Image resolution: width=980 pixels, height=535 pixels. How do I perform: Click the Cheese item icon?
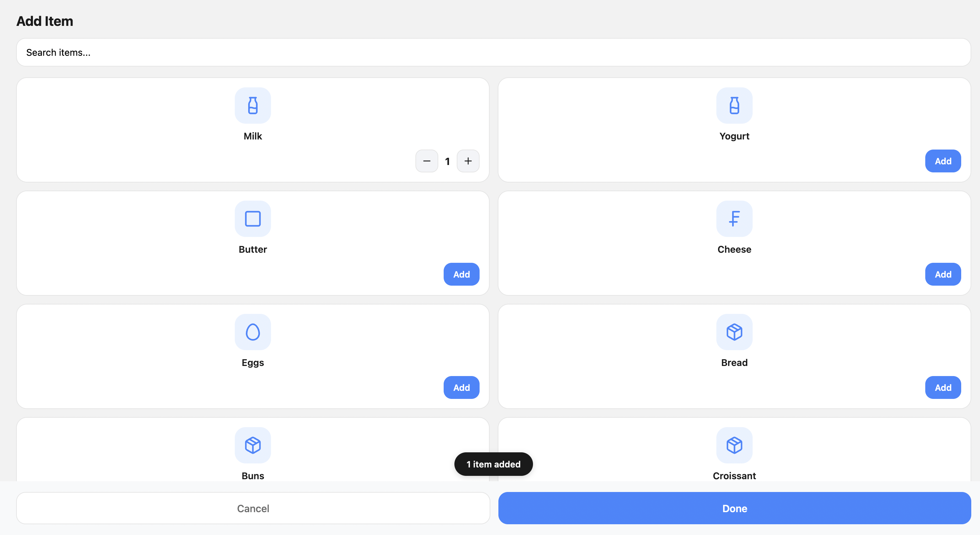[734, 218]
